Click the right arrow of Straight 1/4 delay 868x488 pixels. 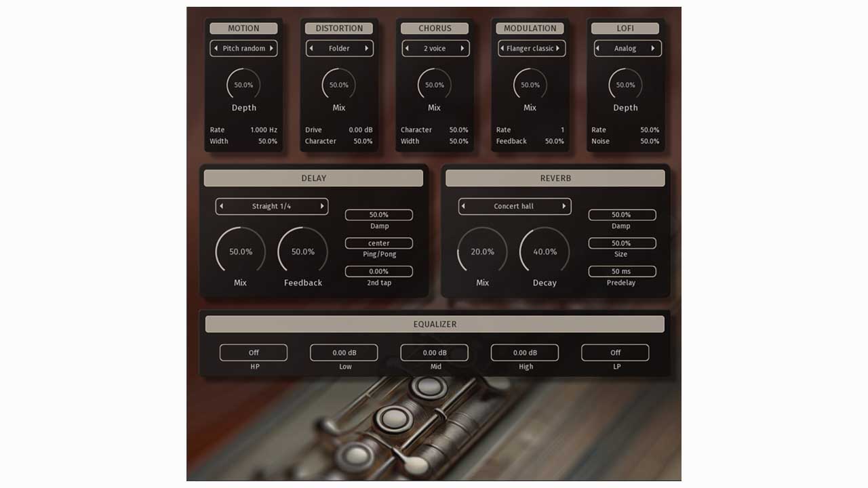click(x=322, y=207)
